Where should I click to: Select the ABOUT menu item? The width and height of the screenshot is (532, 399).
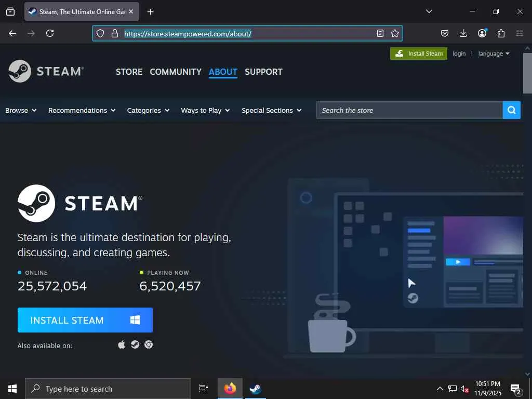pos(223,72)
